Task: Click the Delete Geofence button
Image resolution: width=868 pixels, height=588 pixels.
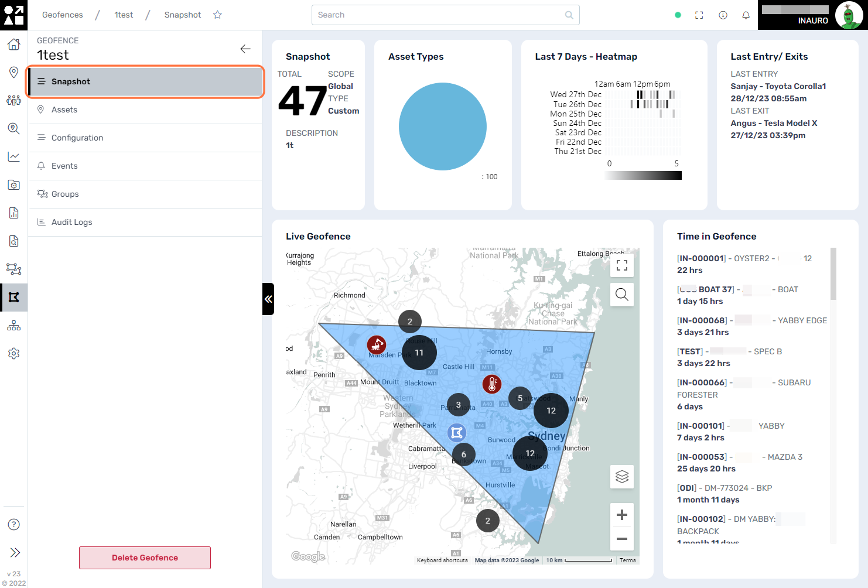Action: pos(145,558)
